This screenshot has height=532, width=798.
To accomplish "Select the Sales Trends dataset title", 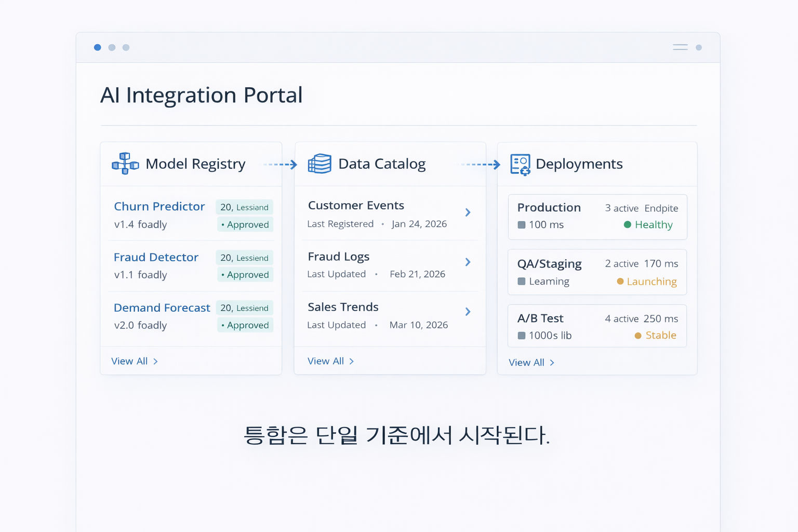I will pyautogui.click(x=343, y=307).
